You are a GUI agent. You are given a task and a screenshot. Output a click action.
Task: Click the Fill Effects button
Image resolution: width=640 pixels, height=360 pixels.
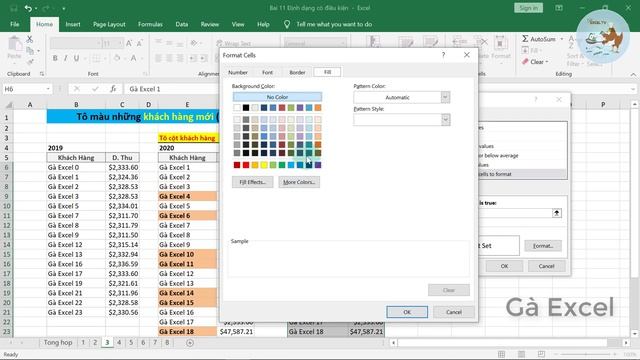[x=253, y=182]
